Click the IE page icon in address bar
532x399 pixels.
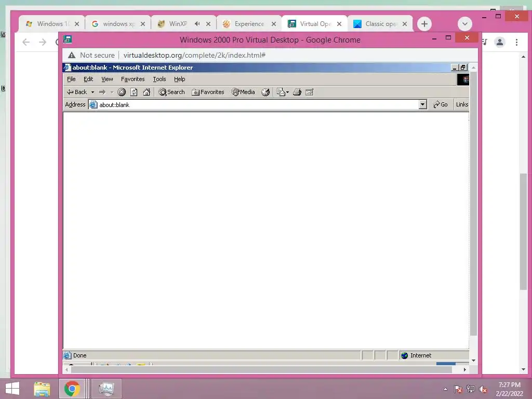point(93,104)
